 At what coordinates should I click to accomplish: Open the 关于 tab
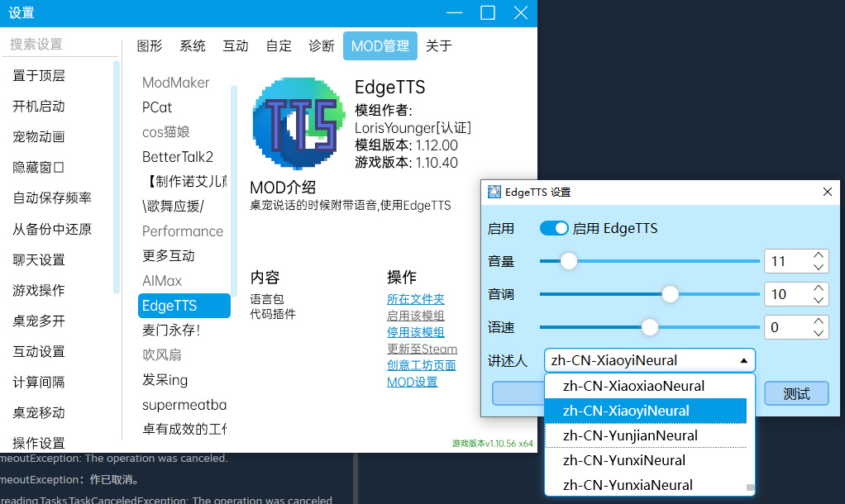[439, 45]
